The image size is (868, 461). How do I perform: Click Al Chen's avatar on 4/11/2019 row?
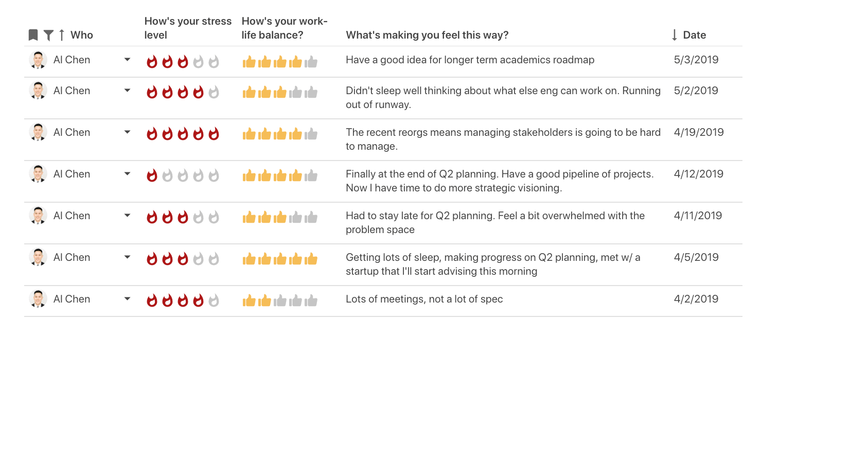38,216
